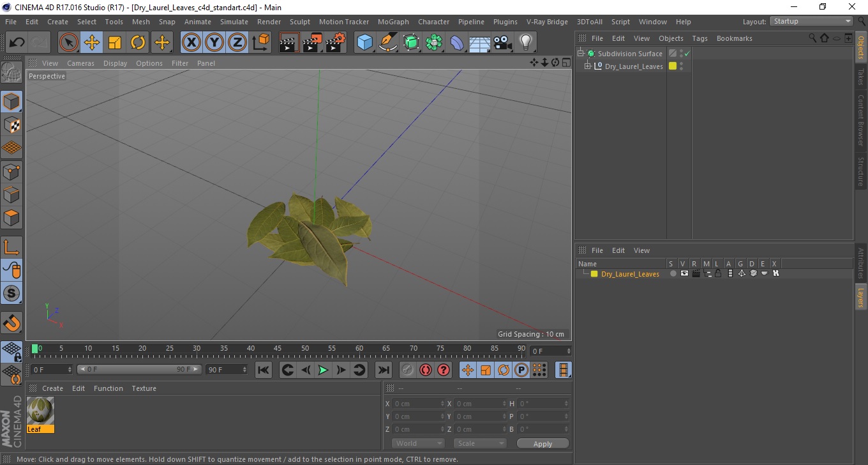Expand the Dry_Laurel_Leaves object tree
Viewport: 868px width, 465px height.
(x=588, y=66)
